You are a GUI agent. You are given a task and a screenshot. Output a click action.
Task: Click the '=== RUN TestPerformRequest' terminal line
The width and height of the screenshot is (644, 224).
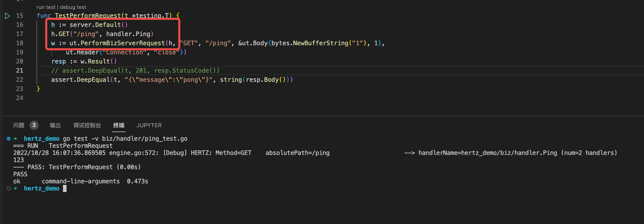63,146
